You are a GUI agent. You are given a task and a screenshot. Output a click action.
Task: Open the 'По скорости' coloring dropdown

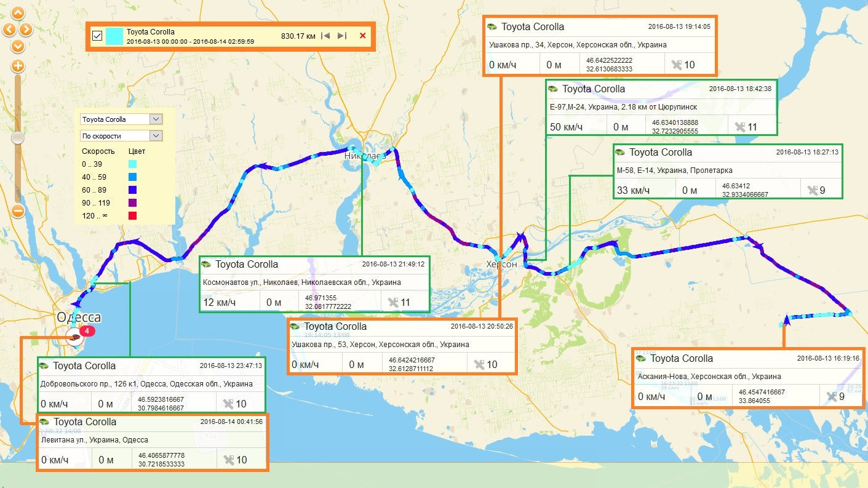tap(121, 136)
